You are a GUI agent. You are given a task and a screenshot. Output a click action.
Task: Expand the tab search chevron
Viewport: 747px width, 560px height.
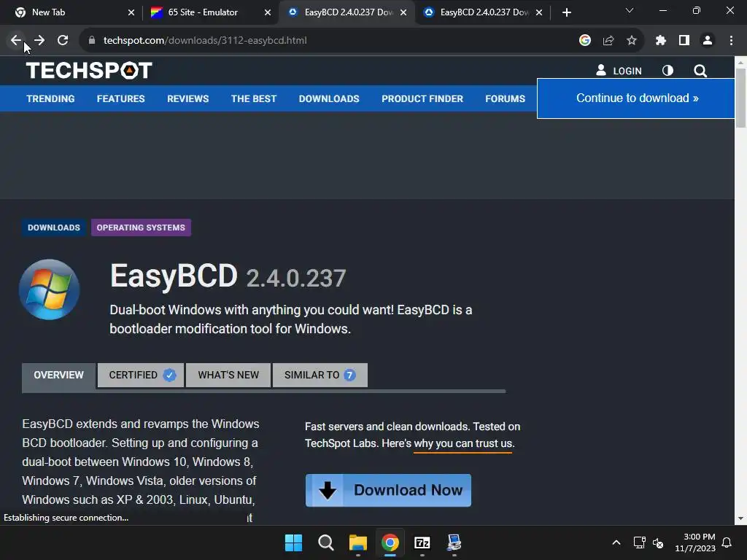[630, 10]
